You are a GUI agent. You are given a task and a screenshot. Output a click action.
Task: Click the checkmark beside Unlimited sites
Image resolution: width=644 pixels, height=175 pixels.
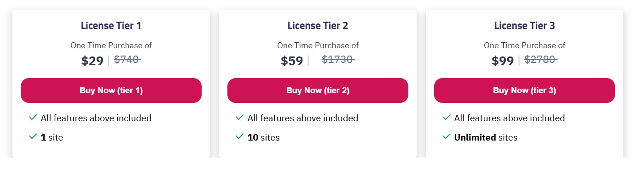[446, 136]
